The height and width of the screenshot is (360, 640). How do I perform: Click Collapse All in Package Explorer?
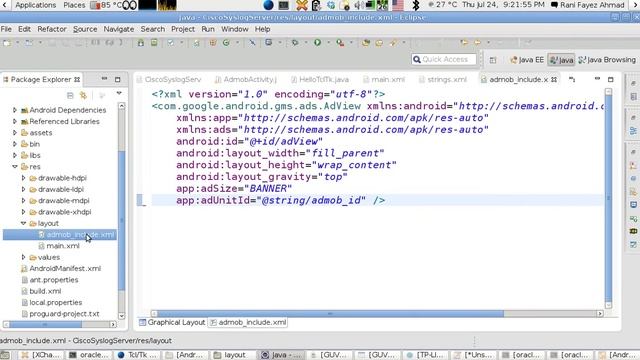coord(70,95)
